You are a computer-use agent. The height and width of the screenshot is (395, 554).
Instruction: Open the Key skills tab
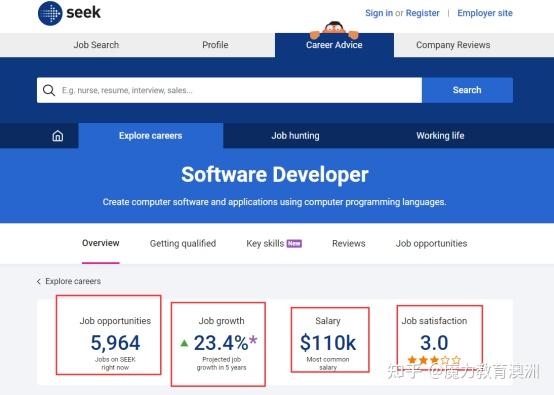(265, 243)
